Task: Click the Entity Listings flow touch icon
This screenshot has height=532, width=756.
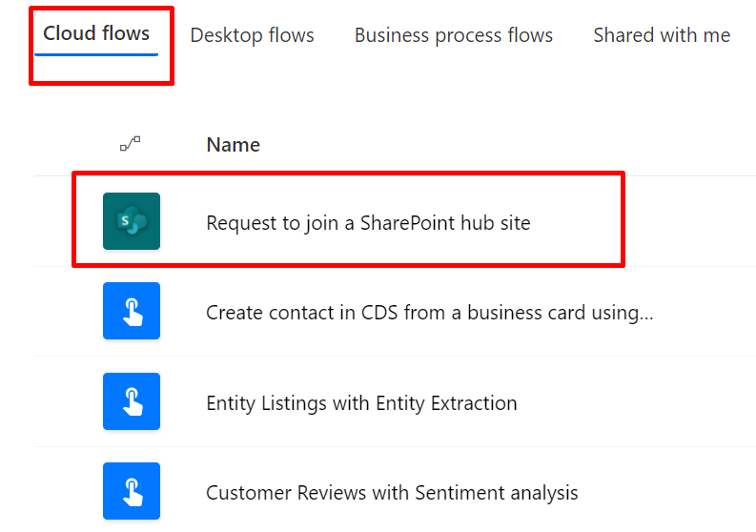Action: pyautogui.click(x=132, y=401)
